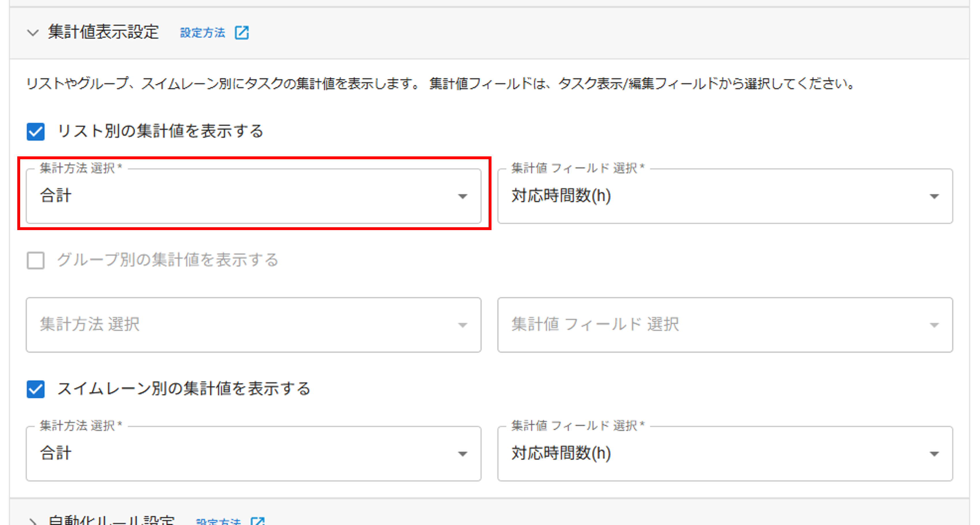980x525 pixels.
Task: Open the swimlane 集計値 フィールド 選択 dropdown
Action: coord(723,454)
